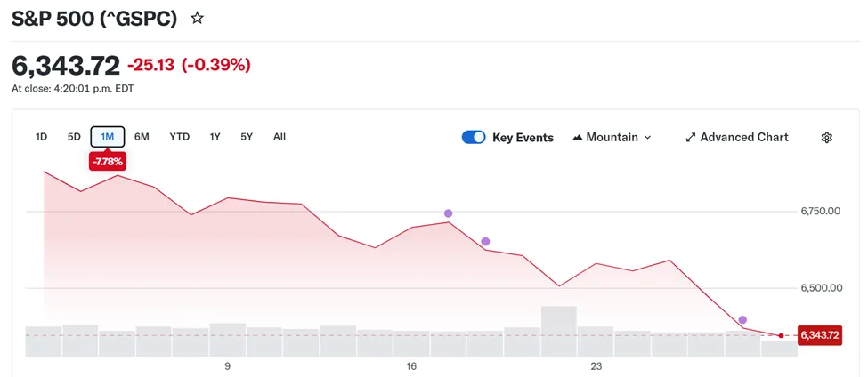Switch to the 5D time range
The height and width of the screenshot is (377, 868).
tap(74, 137)
